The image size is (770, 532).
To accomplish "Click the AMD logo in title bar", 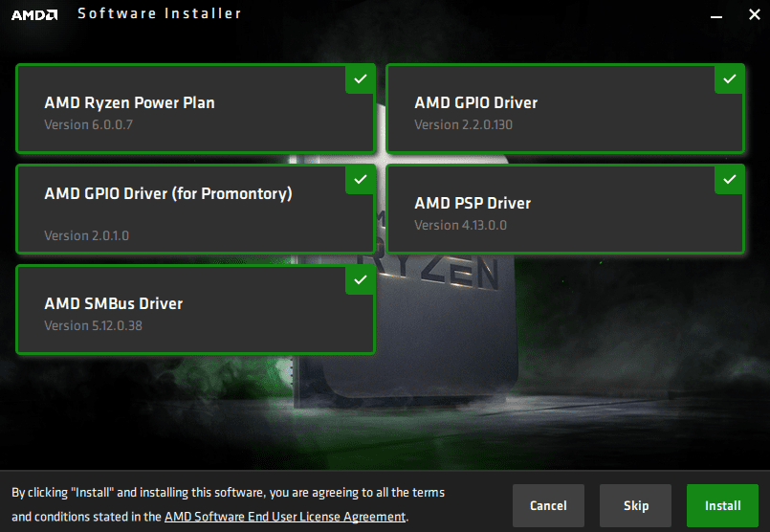I will click(x=34, y=14).
